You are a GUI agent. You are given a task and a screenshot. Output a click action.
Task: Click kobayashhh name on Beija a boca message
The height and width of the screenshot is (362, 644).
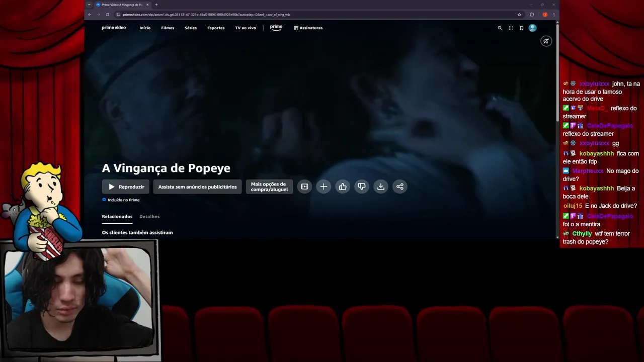coord(597,189)
